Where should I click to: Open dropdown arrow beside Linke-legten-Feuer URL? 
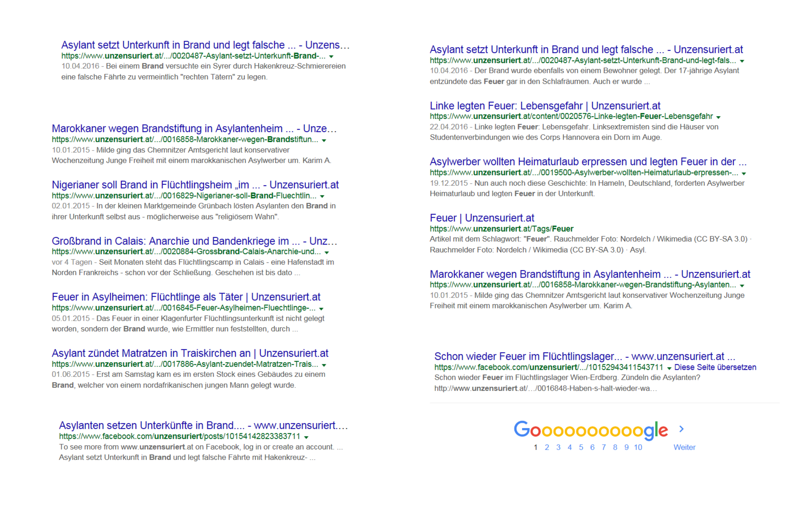(x=718, y=117)
